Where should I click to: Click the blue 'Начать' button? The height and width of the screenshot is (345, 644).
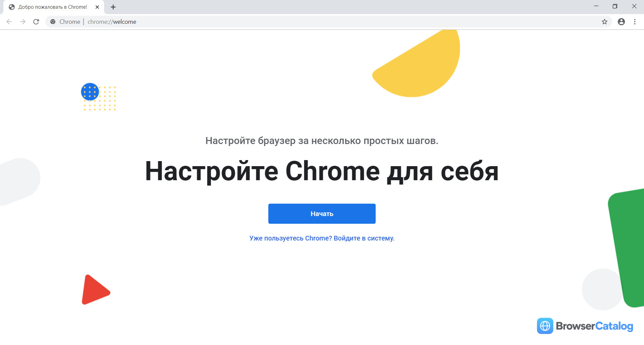click(x=322, y=214)
